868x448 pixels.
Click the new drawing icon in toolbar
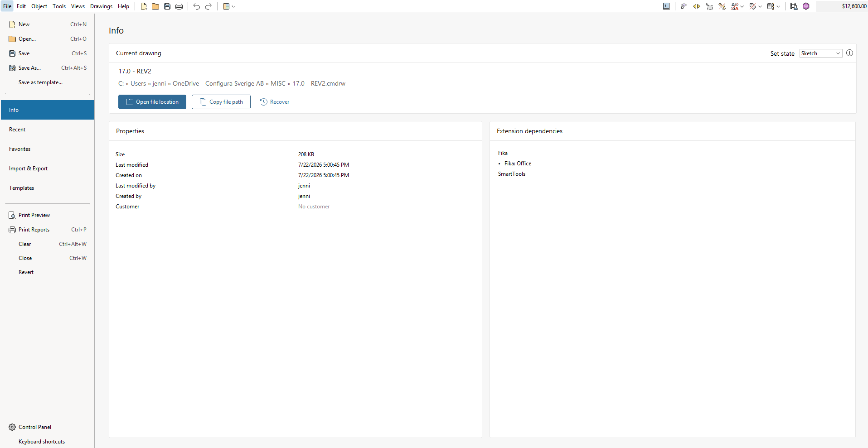(144, 6)
